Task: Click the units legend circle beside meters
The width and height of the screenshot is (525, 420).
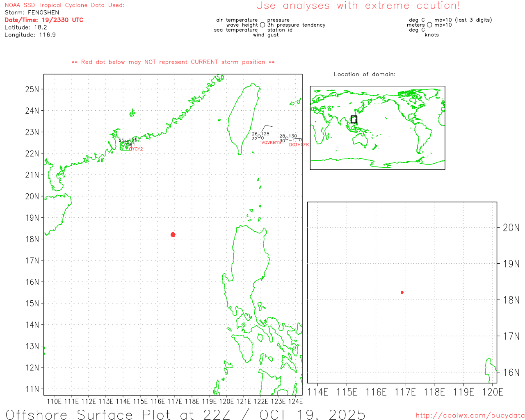Action: tap(429, 25)
